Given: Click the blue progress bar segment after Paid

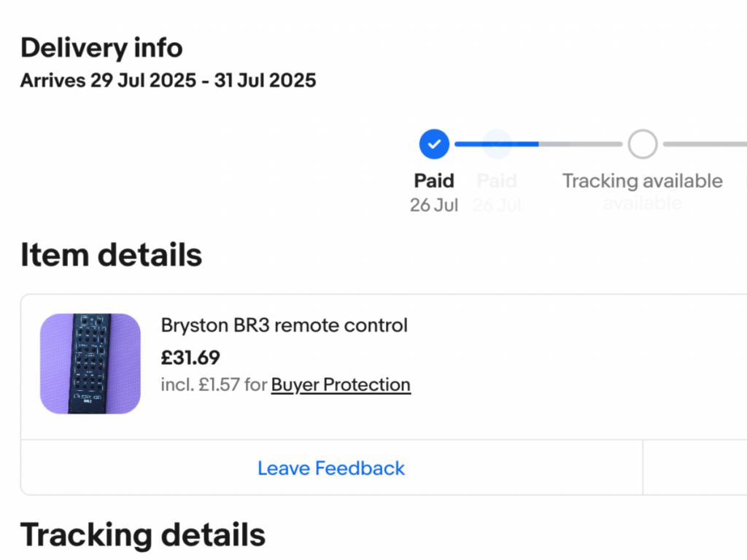Looking at the screenshot, I should [496, 144].
